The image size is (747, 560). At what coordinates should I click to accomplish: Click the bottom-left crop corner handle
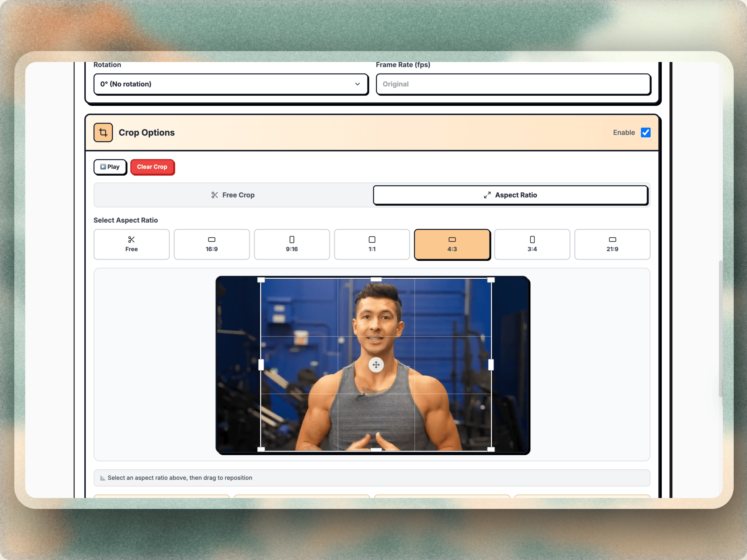pos(261,449)
